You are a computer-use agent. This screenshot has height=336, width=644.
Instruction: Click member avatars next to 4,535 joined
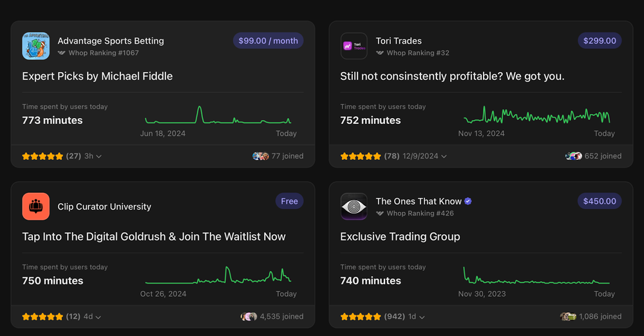(x=249, y=317)
